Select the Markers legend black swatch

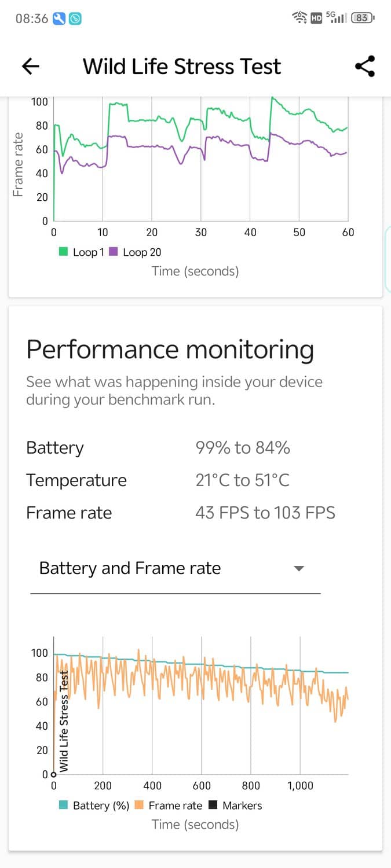pyautogui.click(x=213, y=806)
